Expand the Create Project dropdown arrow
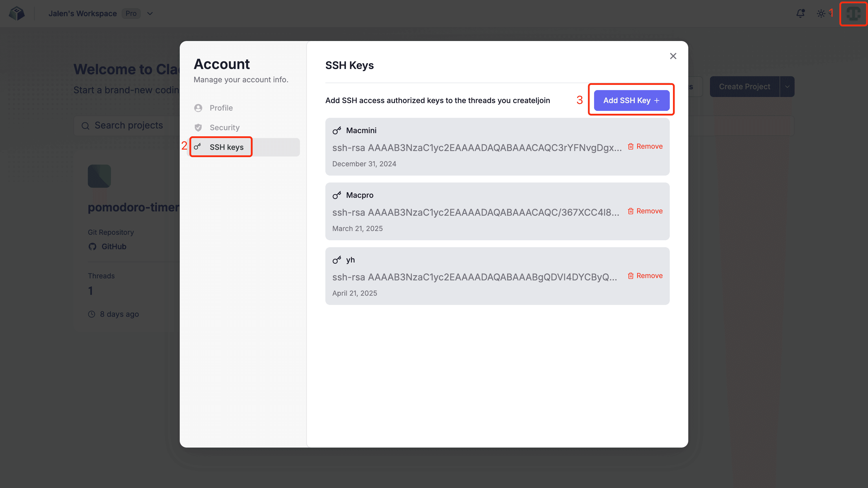This screenshot has width=868, height=488. tap(787, 87)
